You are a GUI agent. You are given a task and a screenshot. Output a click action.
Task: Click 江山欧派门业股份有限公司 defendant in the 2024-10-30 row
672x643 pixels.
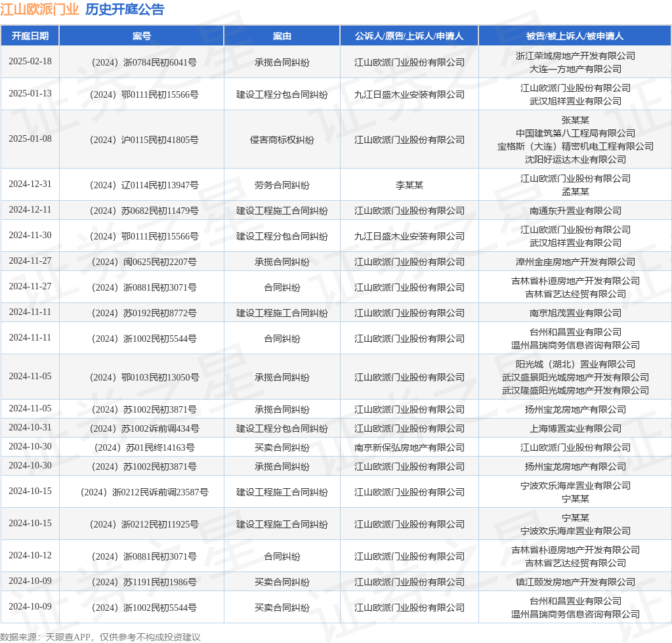(575, 447)
